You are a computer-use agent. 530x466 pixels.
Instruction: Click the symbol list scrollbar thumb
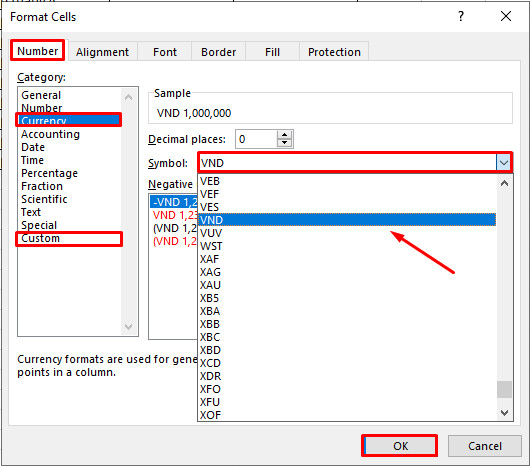[504, 390]
